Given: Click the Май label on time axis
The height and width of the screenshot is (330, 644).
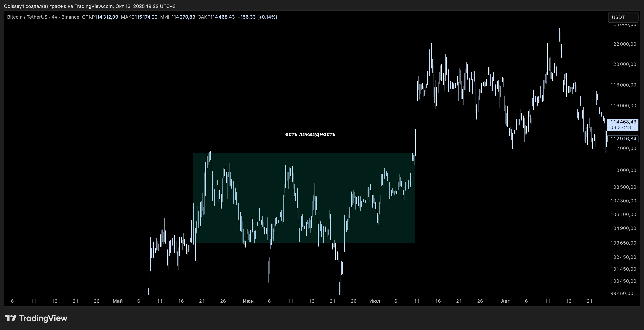Looking at the screenshot, I should tap(118, 301).
